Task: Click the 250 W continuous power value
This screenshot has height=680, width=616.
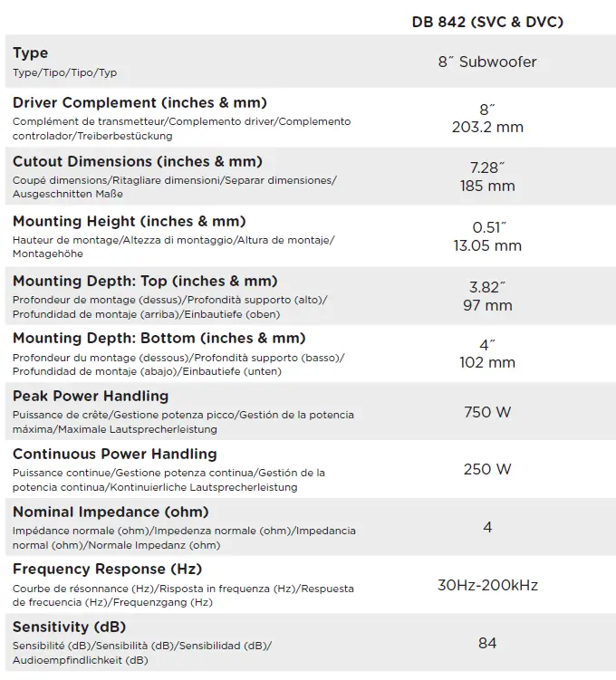Action: 487,469
